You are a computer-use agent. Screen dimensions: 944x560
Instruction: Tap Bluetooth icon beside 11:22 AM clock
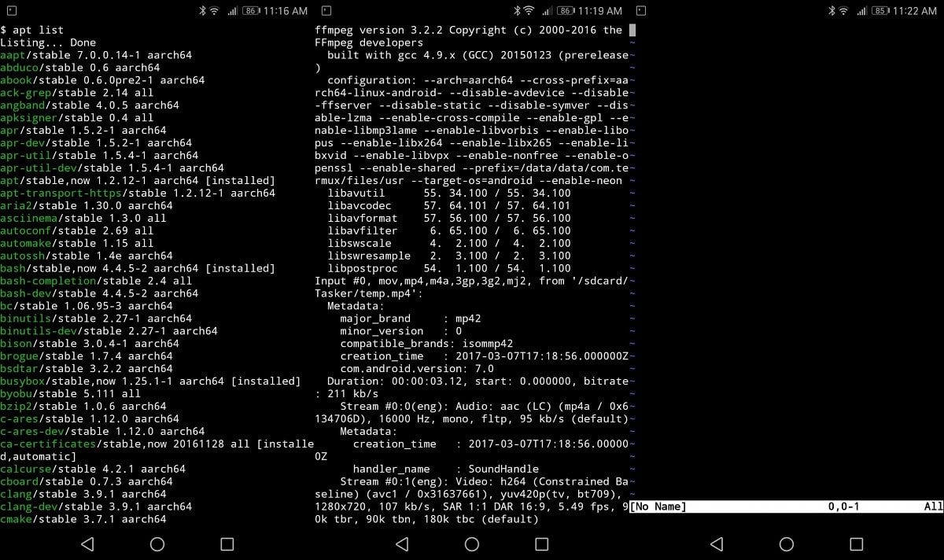coord(832,11)
